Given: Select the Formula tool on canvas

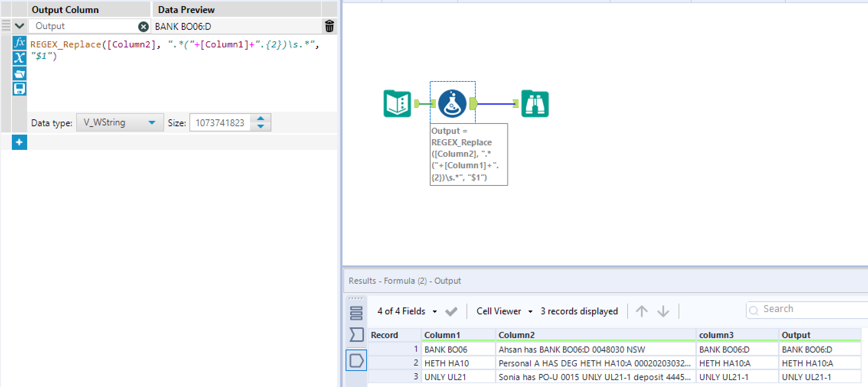Looking at the screenshot, I should [452, 102].
